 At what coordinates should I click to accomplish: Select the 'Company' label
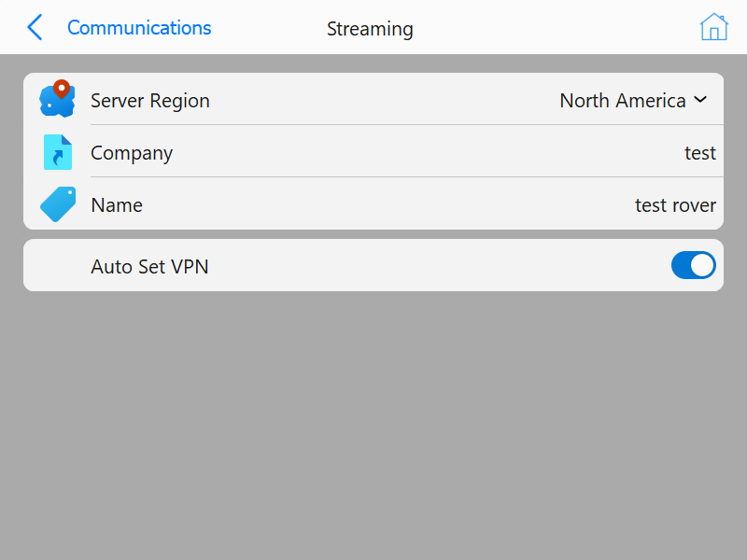click(x=132, y=153)
